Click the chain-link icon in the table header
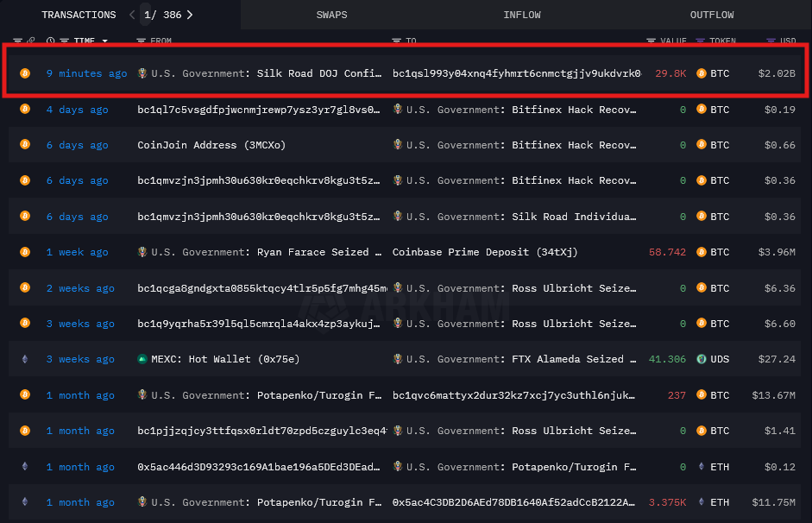Screen dimensions: 812x523 coord(31,41)
